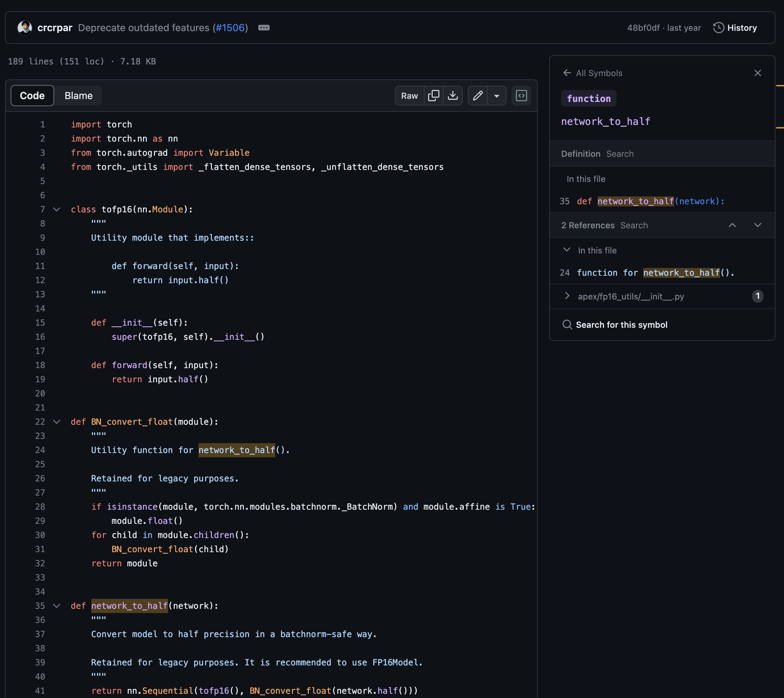Collapse network_to_half function block
Screen dimensions: 784x698
(57, 606)
